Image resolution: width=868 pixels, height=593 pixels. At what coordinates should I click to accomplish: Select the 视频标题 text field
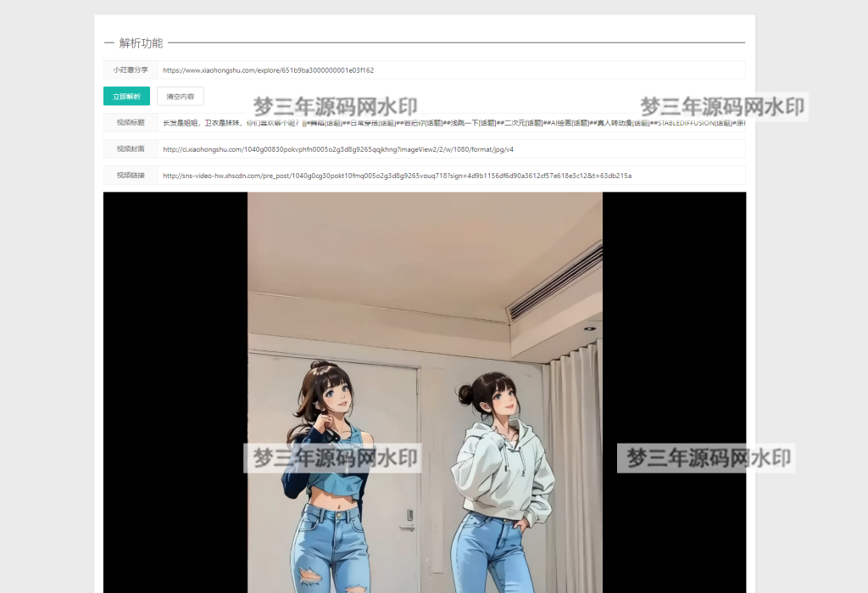point(451,122)
